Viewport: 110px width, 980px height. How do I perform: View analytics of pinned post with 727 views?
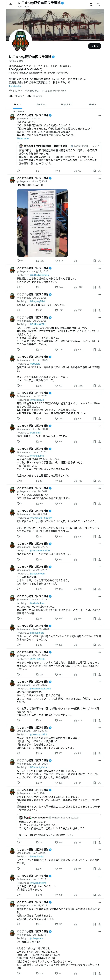[76, 171]
